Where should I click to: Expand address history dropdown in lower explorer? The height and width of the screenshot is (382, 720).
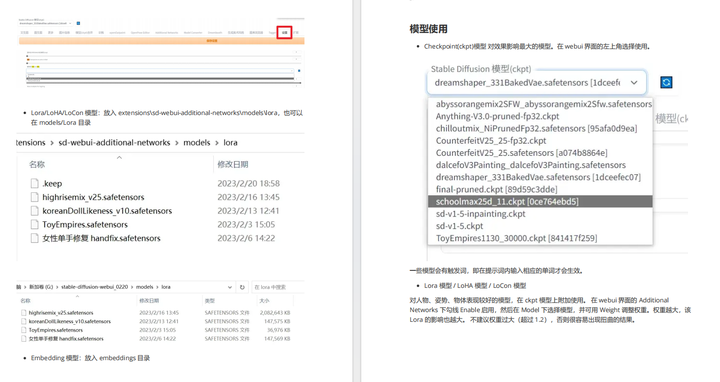(230, 287)
